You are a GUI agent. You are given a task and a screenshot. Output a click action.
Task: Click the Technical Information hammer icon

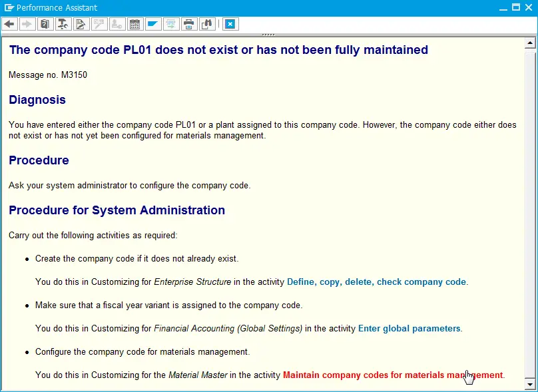pyautogui.click(x=63, y=25)
